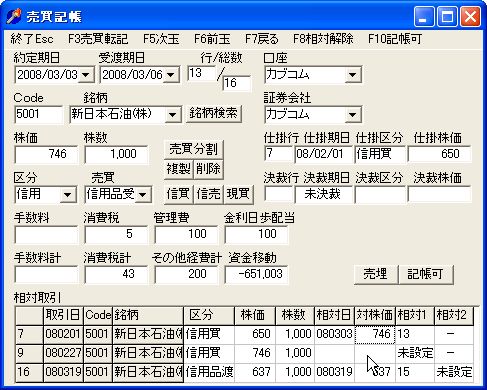Click the 終了Esc menu item
This screenshot has width=487, height=390.
[x=32, y=39]
